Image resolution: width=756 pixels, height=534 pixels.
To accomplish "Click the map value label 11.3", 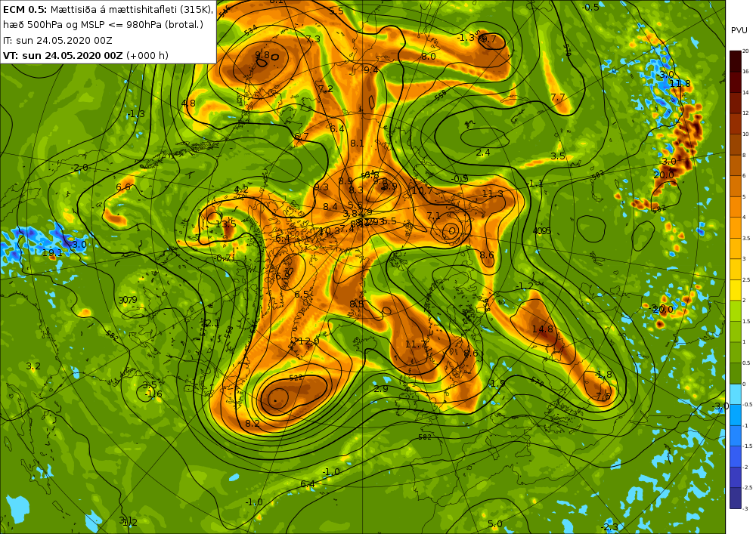I will pos(493,193).
